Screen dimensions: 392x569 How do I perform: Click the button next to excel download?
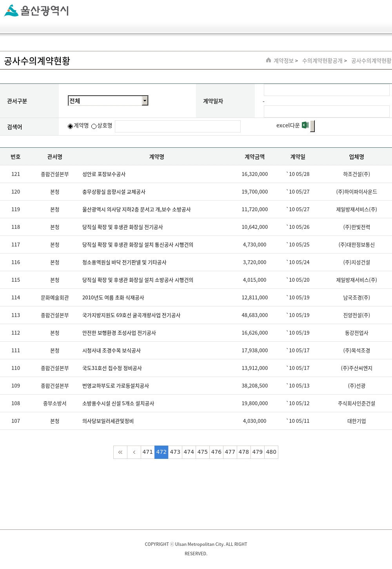(x=312, y=126)
